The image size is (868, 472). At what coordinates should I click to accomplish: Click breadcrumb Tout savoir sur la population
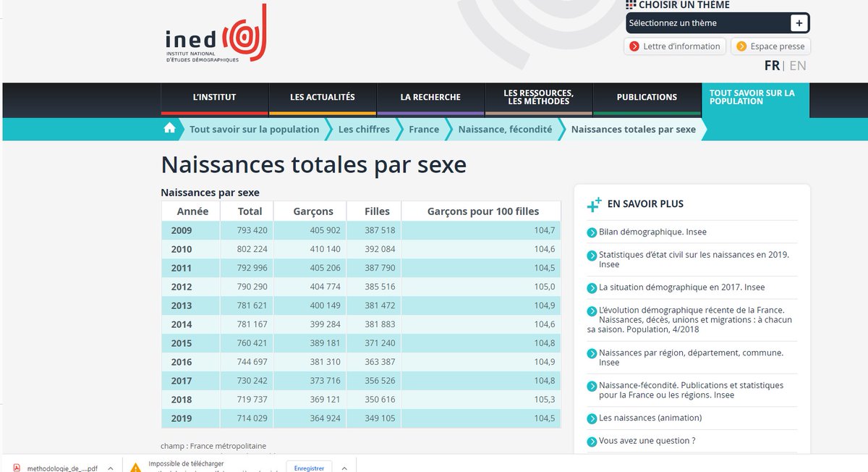pos(254,130)
